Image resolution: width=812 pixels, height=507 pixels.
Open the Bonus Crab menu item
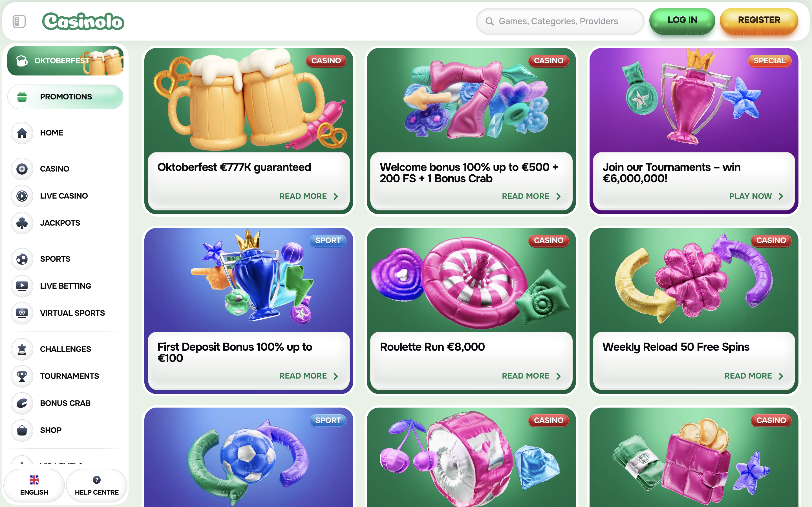tap(65, 403)
